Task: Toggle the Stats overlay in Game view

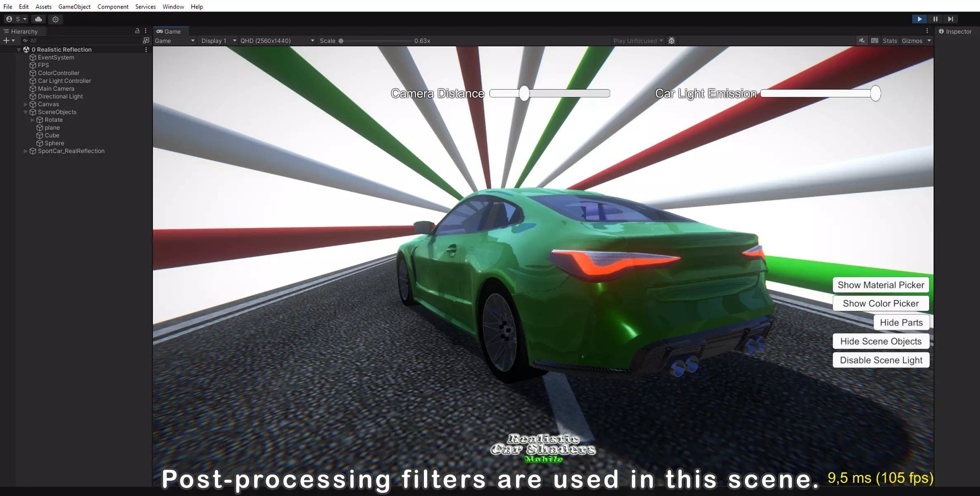Action: pyautogui.click(x=890, y=41)
